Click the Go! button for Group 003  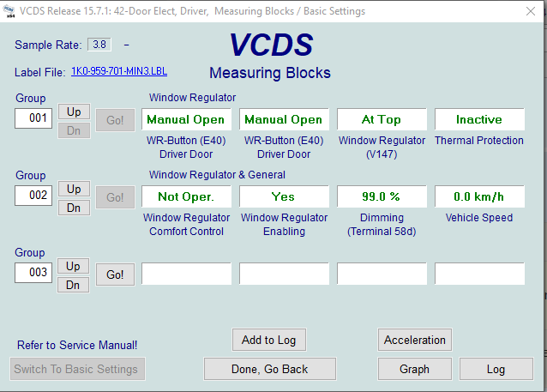[x=115, y=274]
